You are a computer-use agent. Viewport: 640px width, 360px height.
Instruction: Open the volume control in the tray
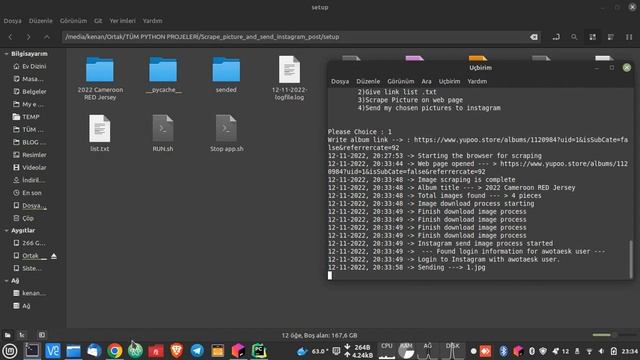point(601,351)
